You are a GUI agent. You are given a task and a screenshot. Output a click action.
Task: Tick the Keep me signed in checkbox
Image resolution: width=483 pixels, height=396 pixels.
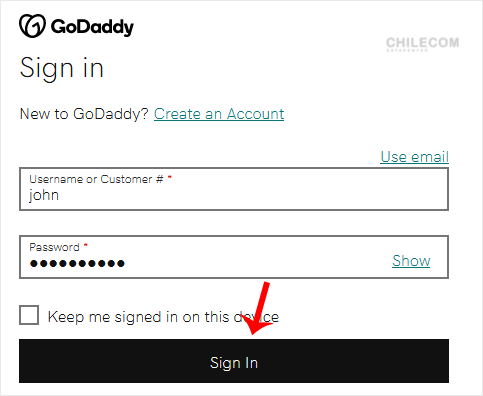tap(29, 315)
